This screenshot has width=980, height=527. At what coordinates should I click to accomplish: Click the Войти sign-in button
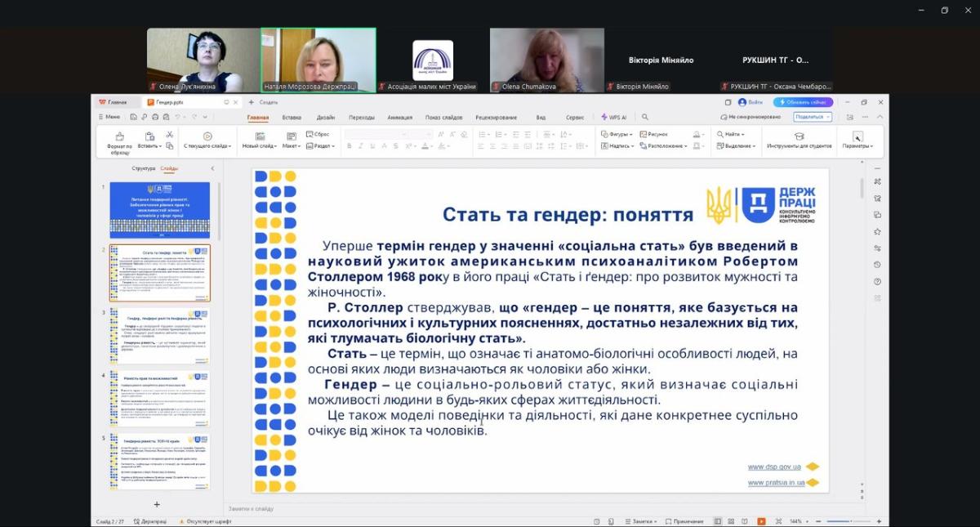pos(751,102)
